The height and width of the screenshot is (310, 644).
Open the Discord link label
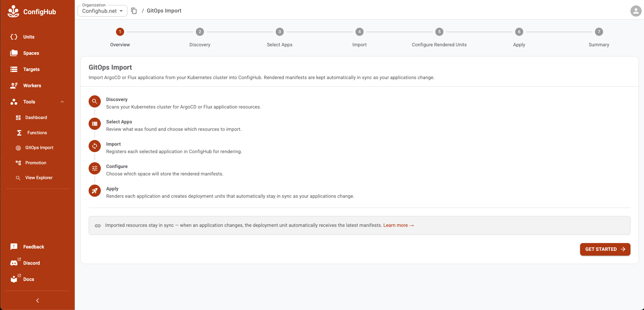pos(31,263)
